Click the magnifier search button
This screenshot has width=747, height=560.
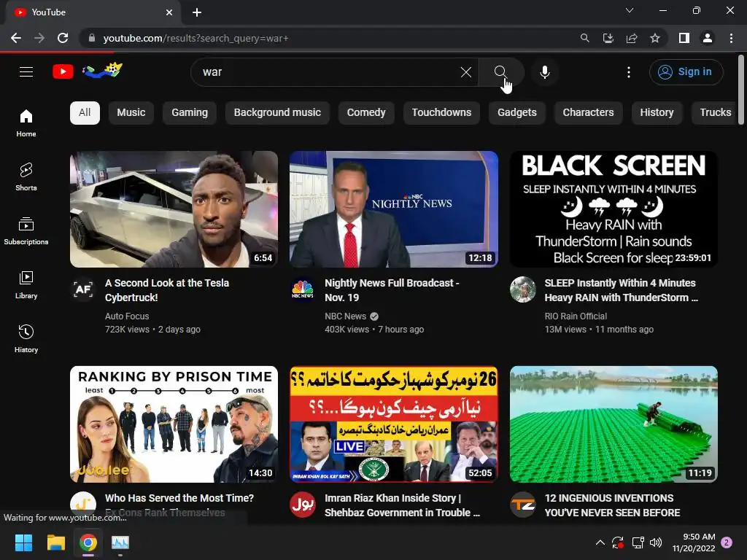(500, 72)
